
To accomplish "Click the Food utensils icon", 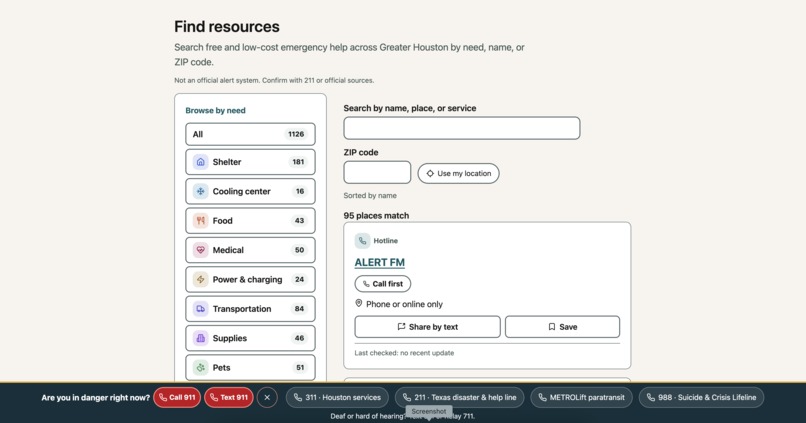I will pos(200,220).
